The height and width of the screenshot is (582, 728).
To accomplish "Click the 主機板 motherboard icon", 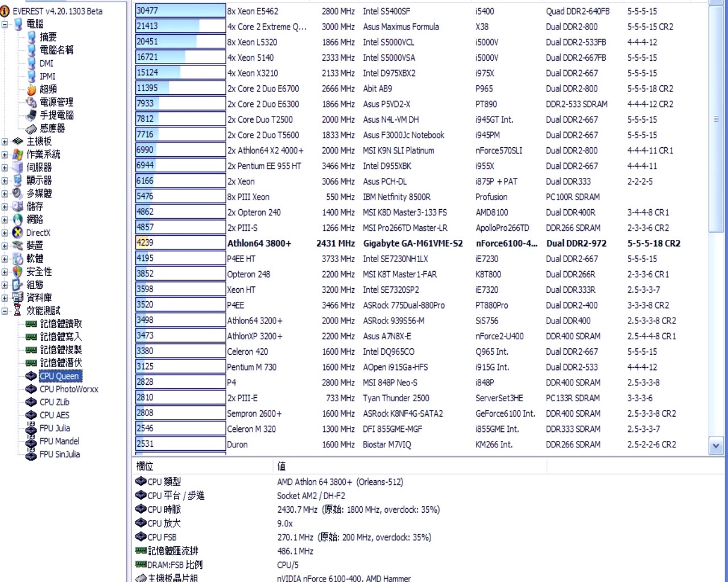I will (18, 142).
